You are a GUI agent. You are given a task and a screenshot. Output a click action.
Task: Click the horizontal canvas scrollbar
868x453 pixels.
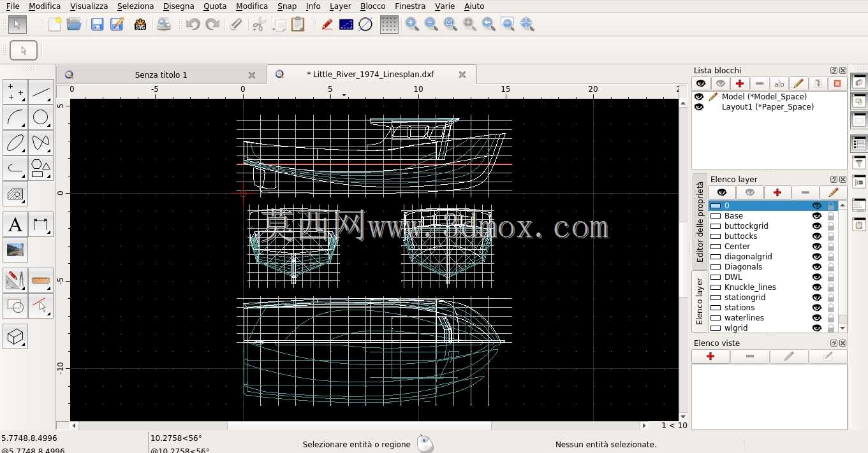[x=358, y=426]
